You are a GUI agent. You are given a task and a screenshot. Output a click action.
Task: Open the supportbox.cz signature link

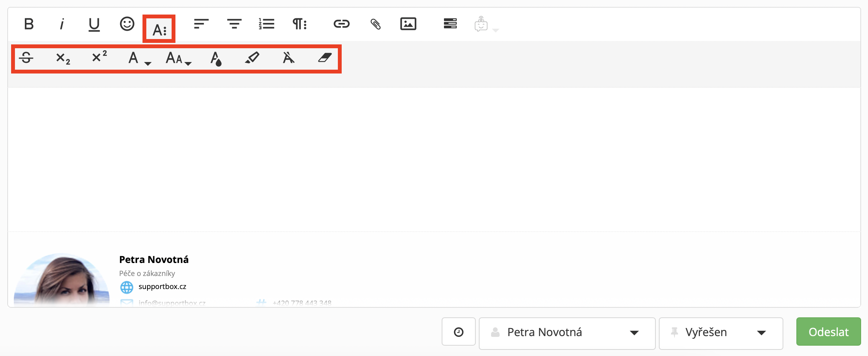162,287
